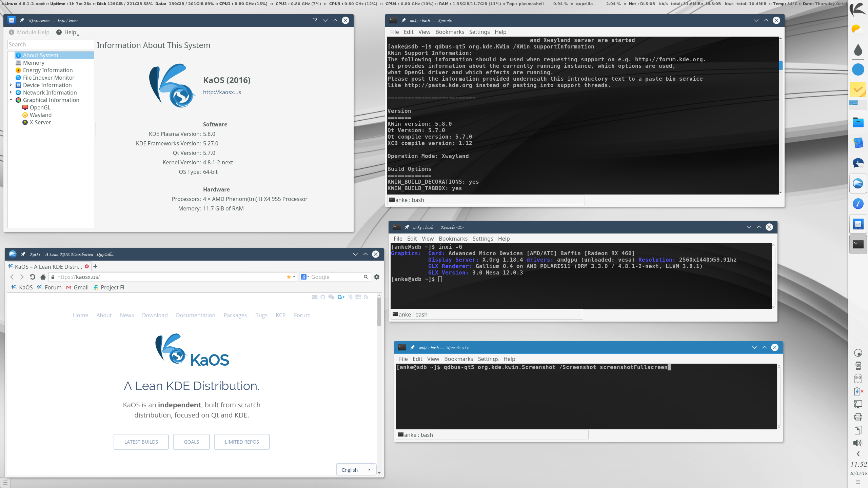Reload the page in QupZilla
Image resolution: width=868 pixels, height=488 pixels.
(32, 277)
